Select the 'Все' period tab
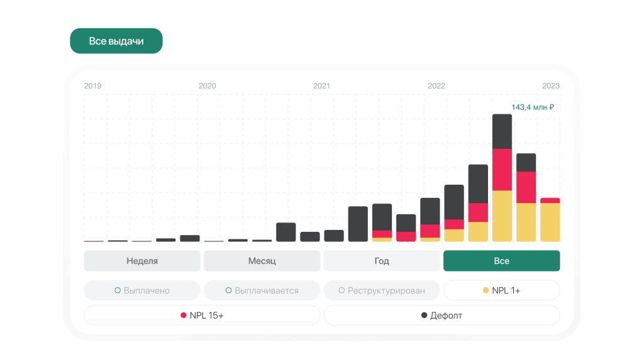644x362 pixels. click(x=501, y=261)
